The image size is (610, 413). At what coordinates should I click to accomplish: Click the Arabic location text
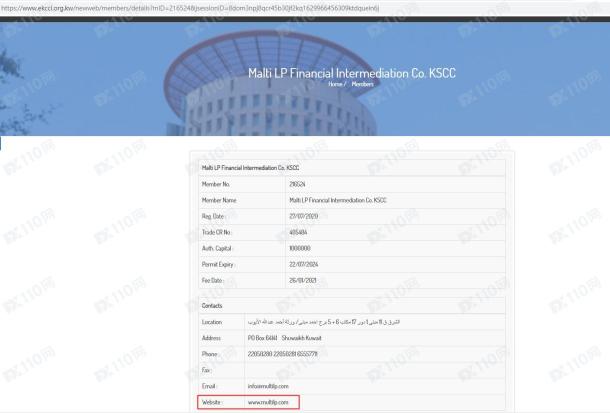click(324, 322)
